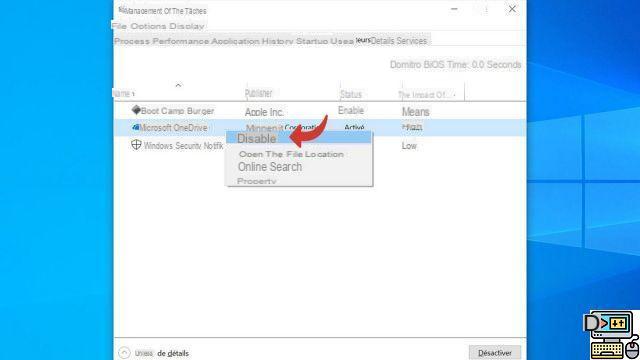Click the 'de détails' link
Screen dimensions: 640x360
(x=173, y=353)
